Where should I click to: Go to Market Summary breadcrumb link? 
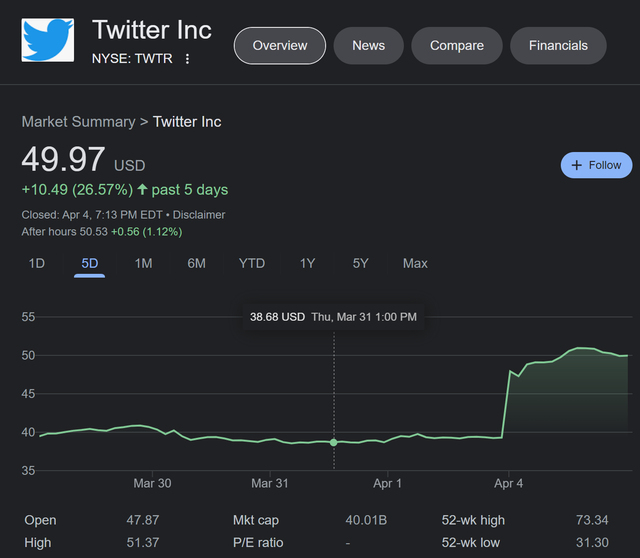click(78, 122)
